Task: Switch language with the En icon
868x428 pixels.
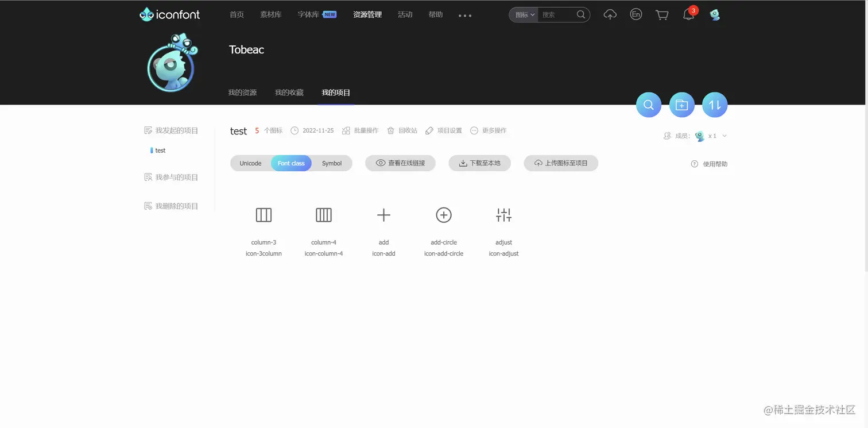Action: [x=635, y=14]
